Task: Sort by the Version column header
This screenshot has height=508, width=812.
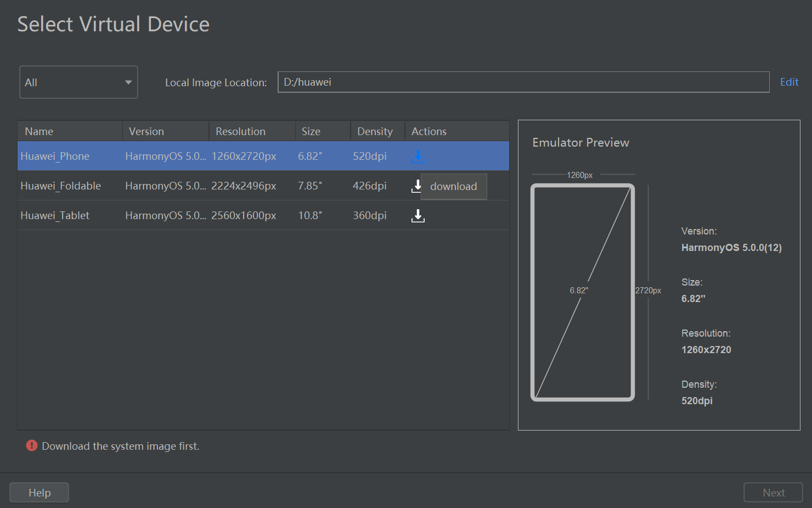Action: [166, 131]
